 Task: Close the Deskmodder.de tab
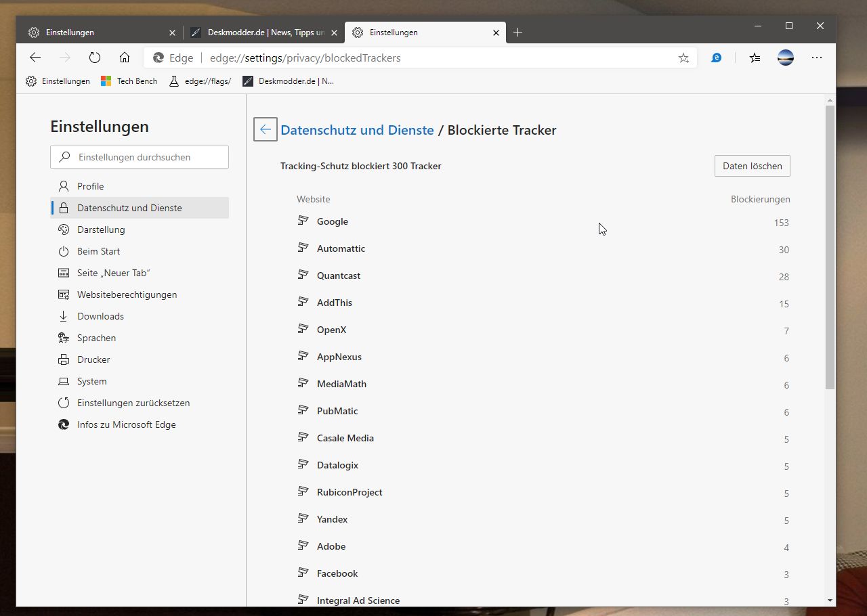pos(334,32)
